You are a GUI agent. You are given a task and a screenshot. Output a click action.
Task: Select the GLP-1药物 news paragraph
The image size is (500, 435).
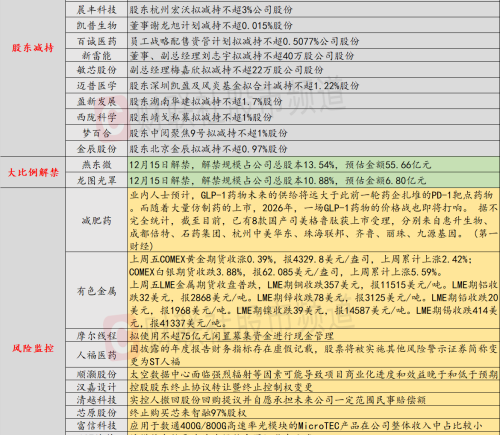pyautogui.click(x=314, y=220)
